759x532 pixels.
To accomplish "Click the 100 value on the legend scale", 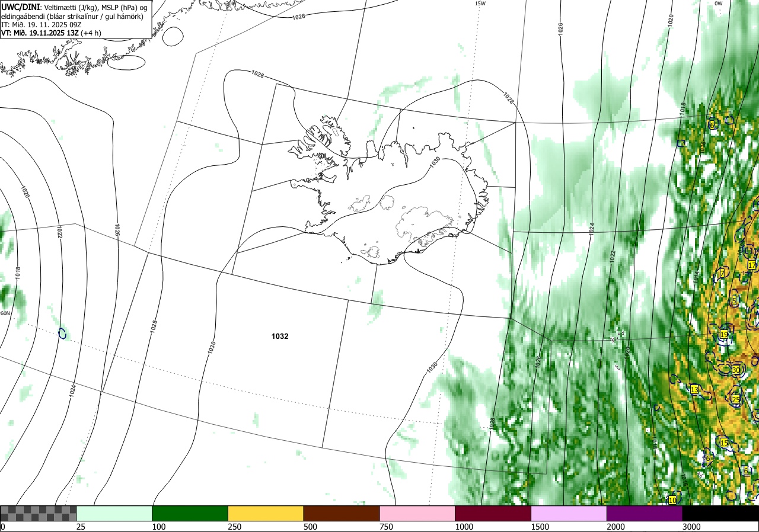I will coord(159,527).
